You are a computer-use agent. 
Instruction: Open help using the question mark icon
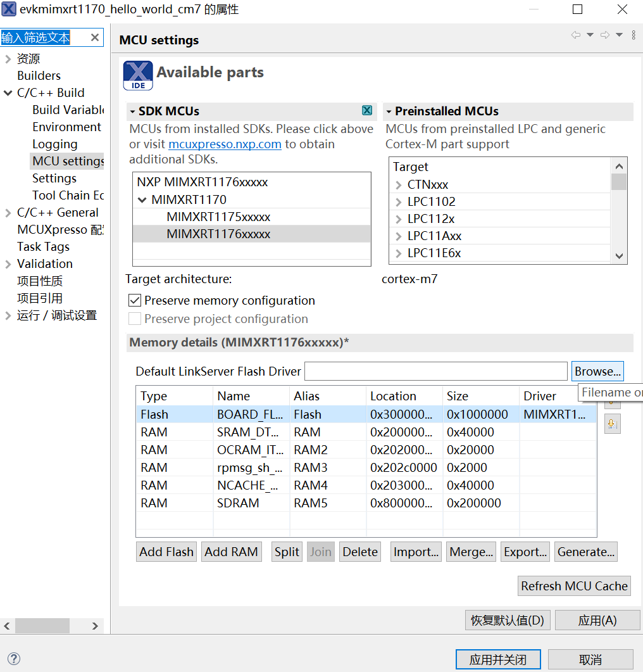pyautogui.click(x=13, y=659)
